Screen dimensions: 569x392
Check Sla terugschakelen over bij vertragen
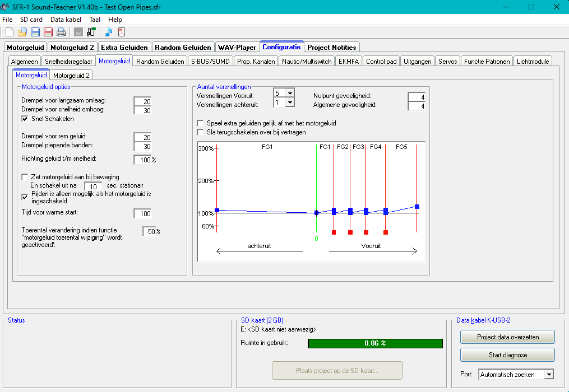click(x=200, y=132)
